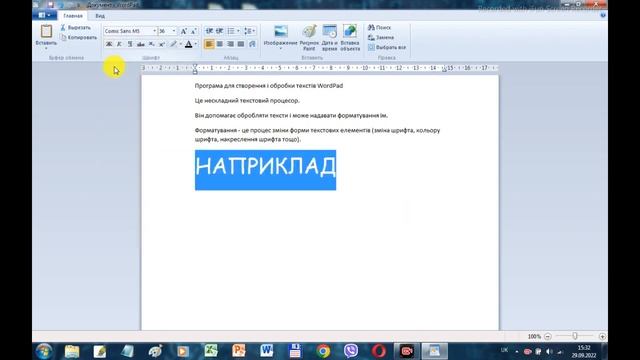Viewport: 640px width, 360px height.
Task: Open PowerPoint from taskbar
Action: point(239,351)
